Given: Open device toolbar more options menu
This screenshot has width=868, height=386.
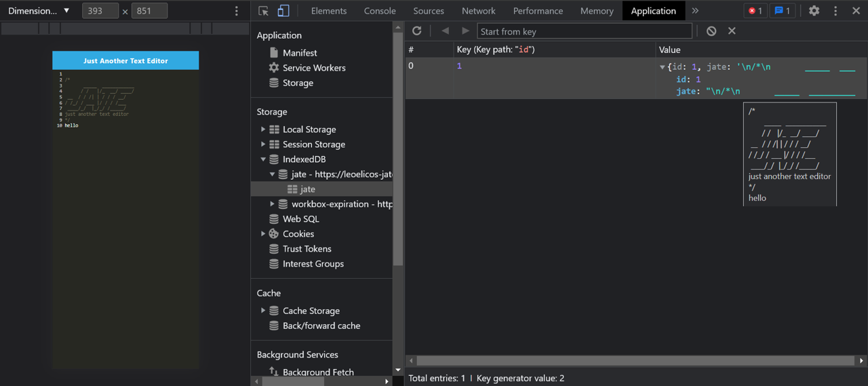Looking at the screenshot, I should (236, 11).
